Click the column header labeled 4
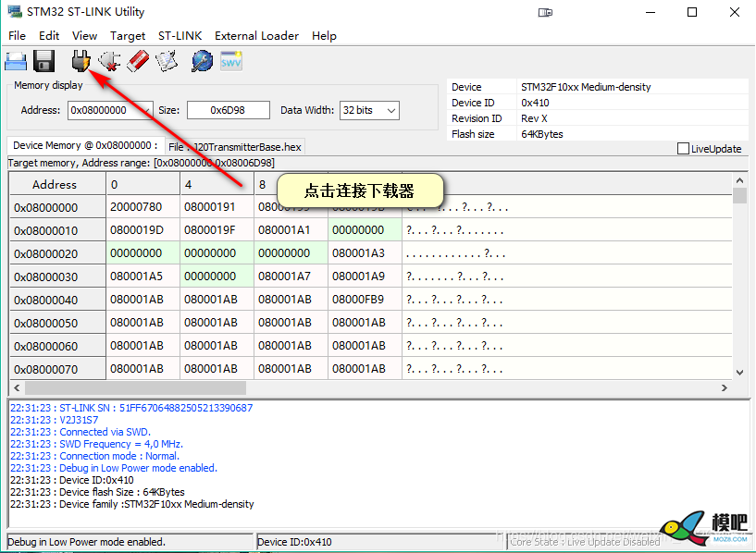 [217, 184]
